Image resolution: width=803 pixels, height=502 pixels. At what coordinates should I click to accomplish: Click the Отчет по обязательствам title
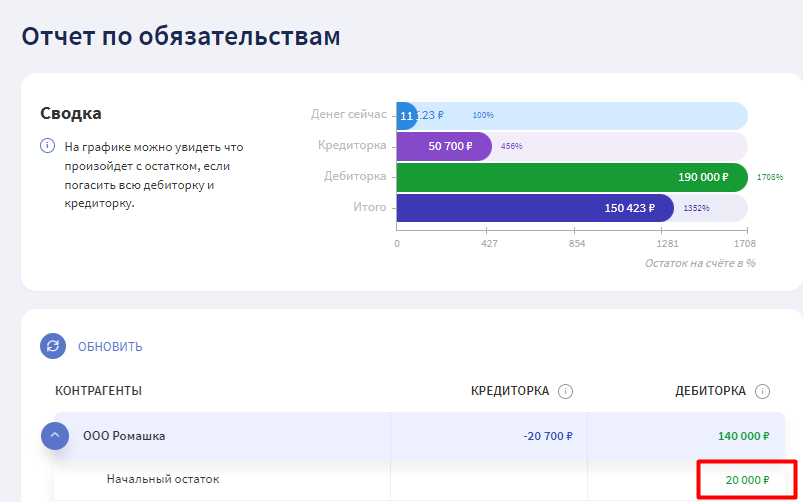[x=181, y=36]
